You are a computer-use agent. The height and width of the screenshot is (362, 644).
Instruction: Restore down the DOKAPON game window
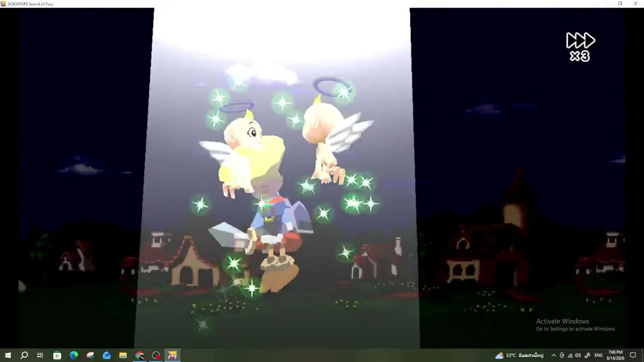coord(620,4)
